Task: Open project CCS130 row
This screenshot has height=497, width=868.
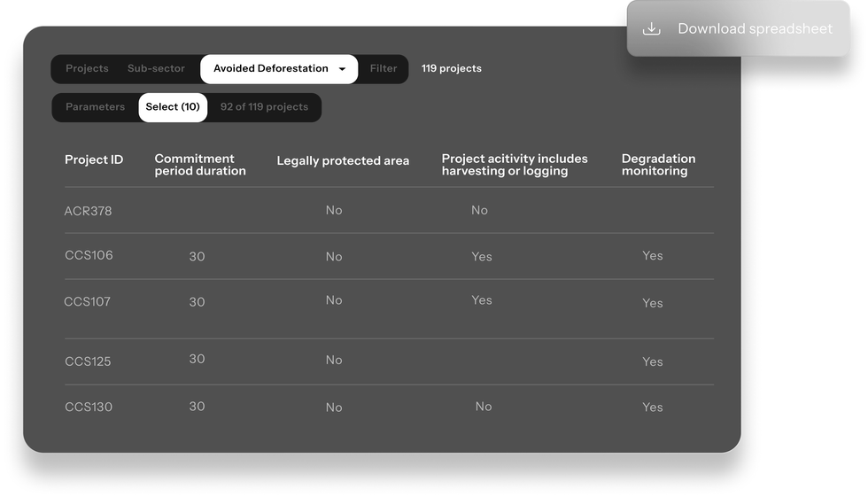Action: (389, 408)
